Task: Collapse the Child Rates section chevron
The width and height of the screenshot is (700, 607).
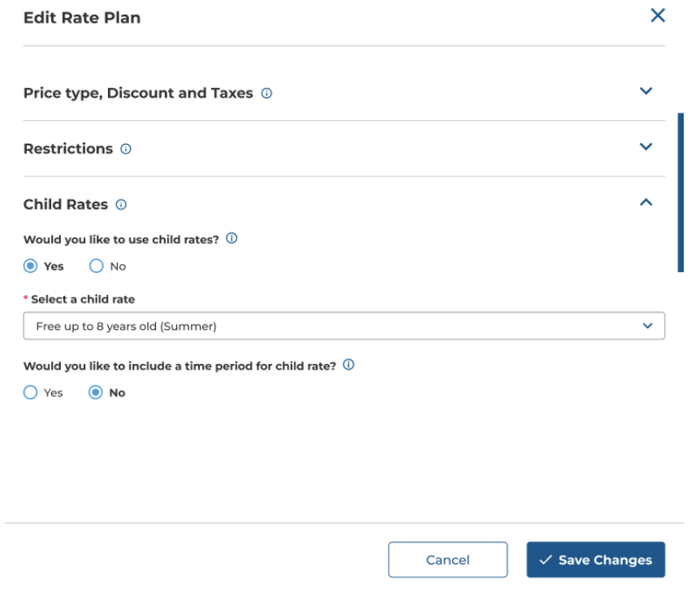Action: [646, 203]
